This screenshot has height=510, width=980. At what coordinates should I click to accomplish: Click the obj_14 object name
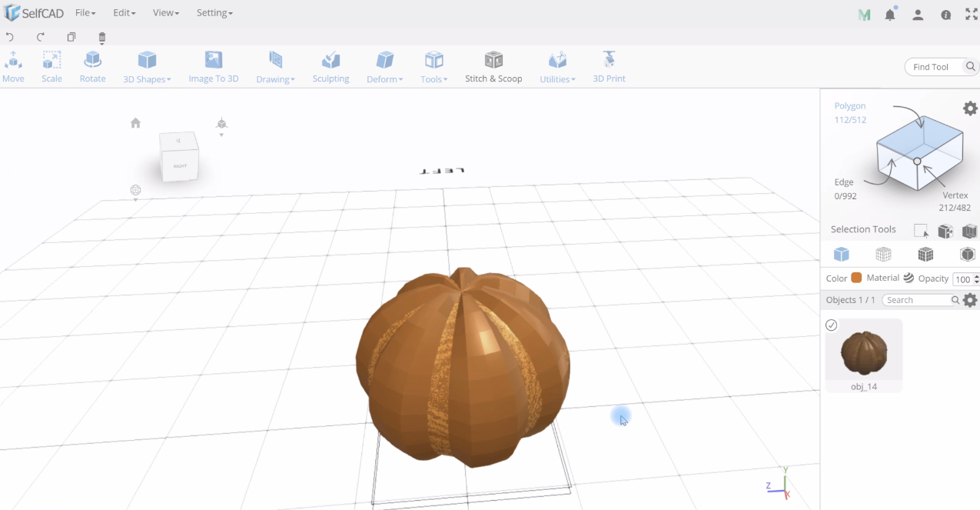click(864, 387)
